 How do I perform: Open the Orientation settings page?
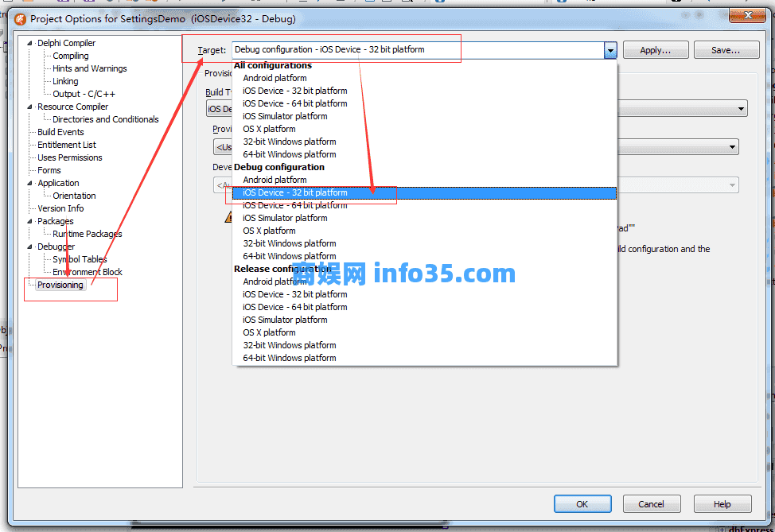(x=74, y=196)
